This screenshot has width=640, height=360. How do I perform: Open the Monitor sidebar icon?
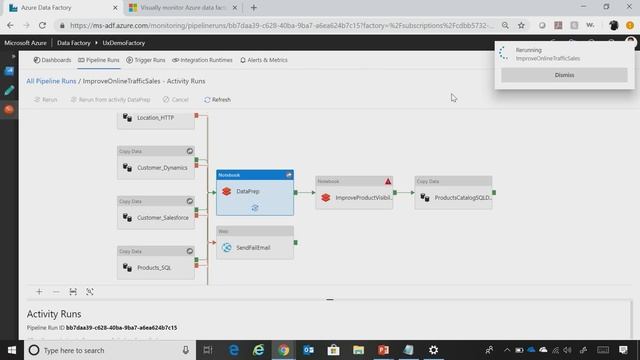(x=9, y=109)
